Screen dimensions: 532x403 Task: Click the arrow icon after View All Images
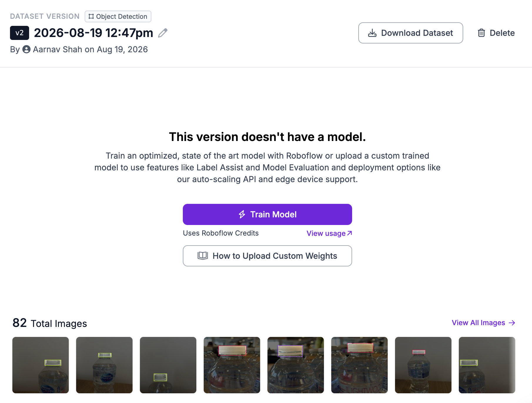click(x=512, y=323)
